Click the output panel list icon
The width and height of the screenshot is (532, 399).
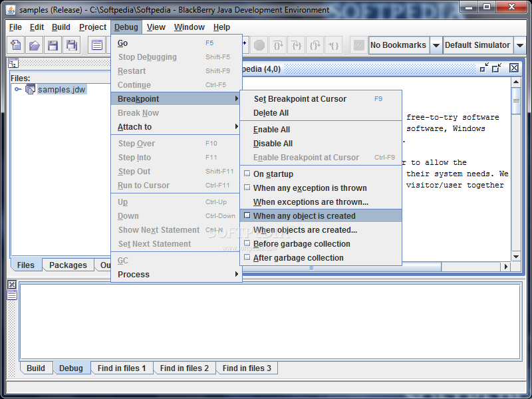click(12, 295)
